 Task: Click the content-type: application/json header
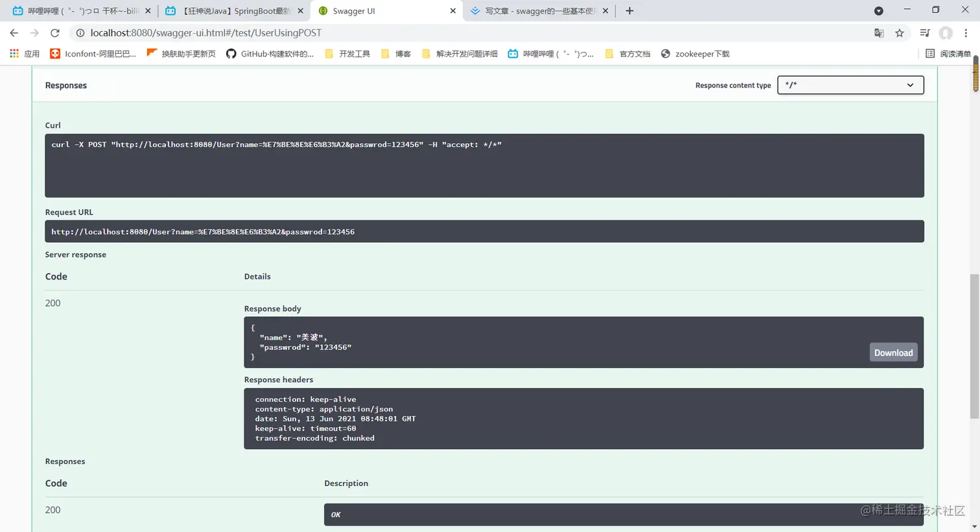click(324, 409)
